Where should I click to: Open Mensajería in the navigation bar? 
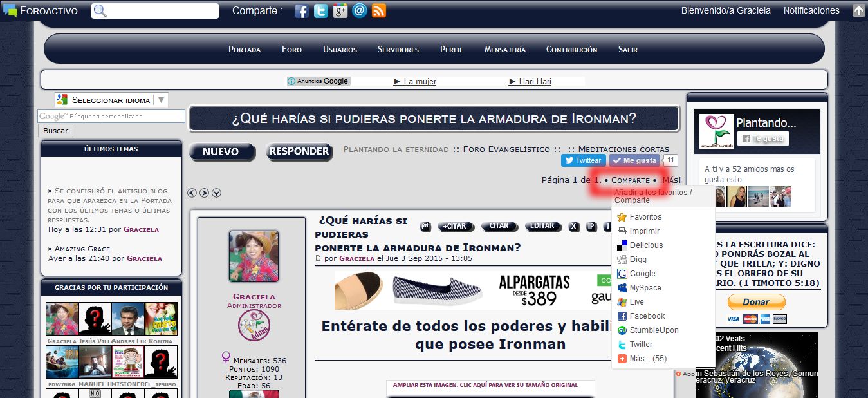[x=505, y=50]
